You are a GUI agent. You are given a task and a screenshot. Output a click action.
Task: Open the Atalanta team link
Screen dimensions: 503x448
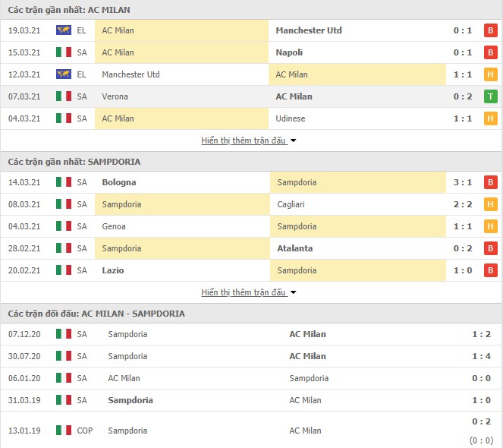tap(295, 248)
